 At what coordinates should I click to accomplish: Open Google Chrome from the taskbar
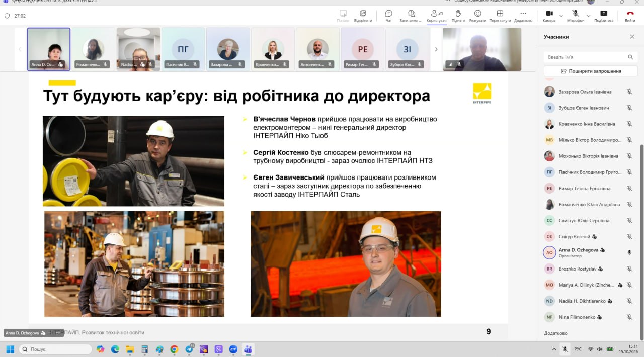(x=174, y=349)
